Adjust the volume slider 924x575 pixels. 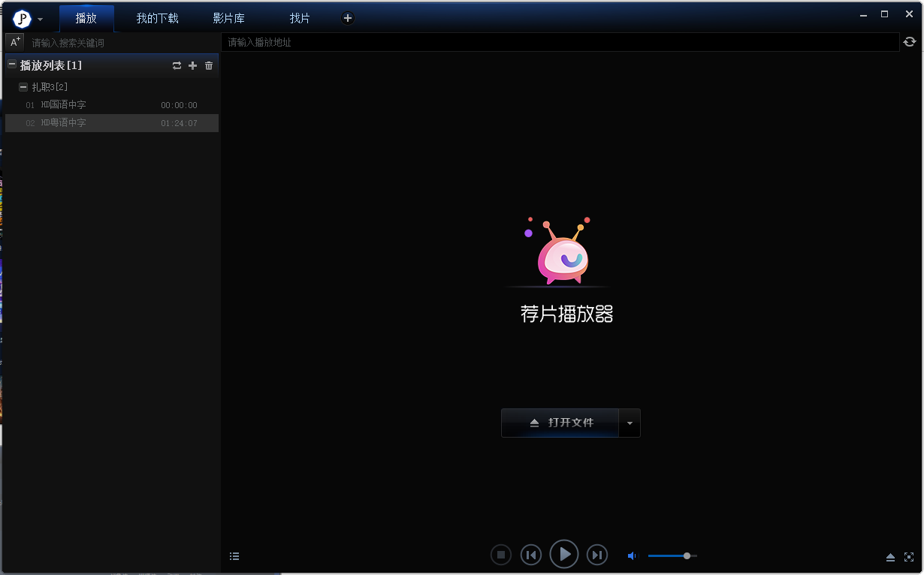coord(672,555)
